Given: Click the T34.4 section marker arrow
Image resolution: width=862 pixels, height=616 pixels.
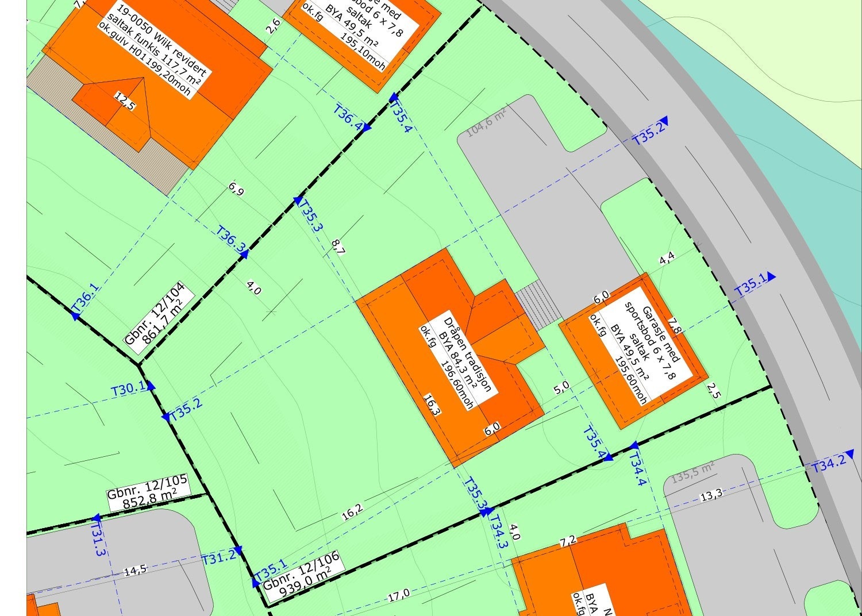Looking at the screenshot, I should tap(634, 446).
